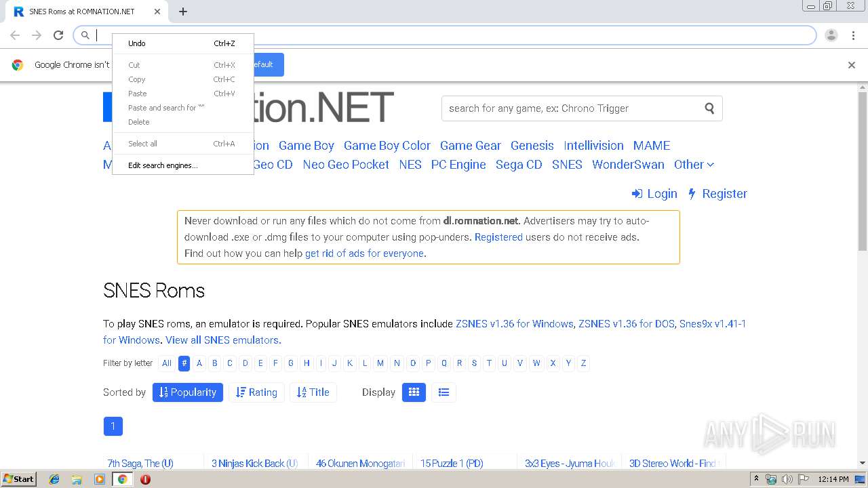Sort the list by Title
The width and height of the screenshot is (868, 488).
(x=313, y=392)
